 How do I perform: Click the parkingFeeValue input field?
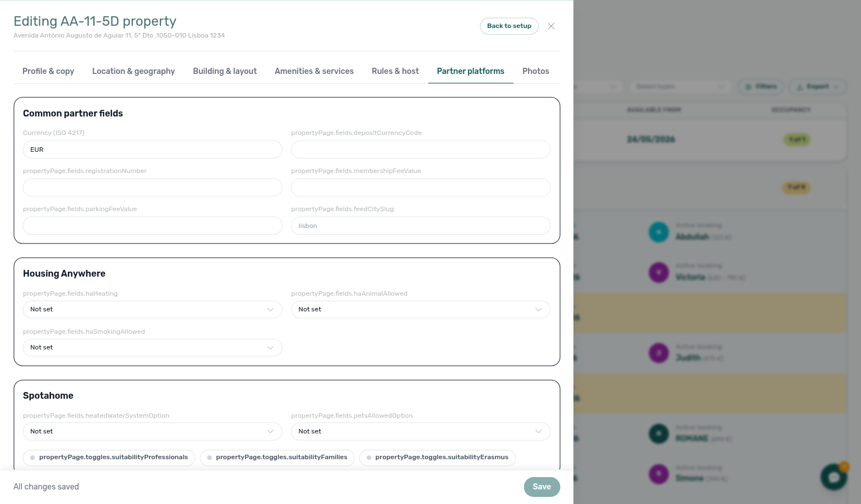tap(152, 226)
